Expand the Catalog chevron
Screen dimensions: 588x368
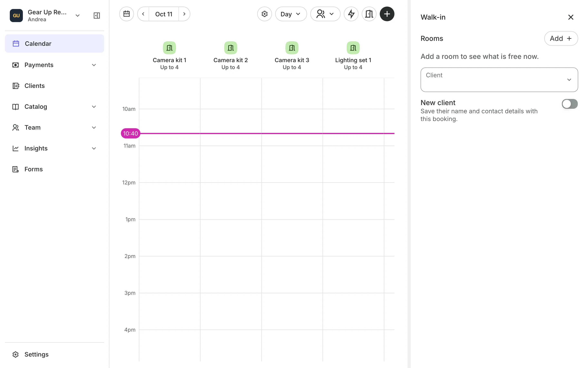click(94, 107)
